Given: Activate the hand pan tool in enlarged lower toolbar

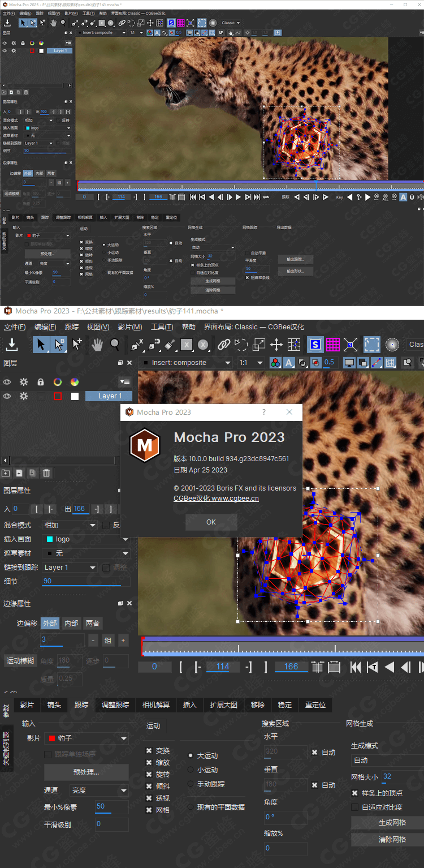Looking at the screenshot, I should point(97,344).
